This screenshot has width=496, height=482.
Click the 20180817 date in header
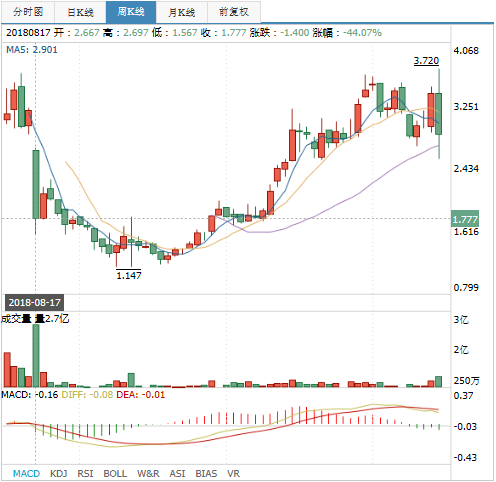pyautogui.click(x=28, y=33)
